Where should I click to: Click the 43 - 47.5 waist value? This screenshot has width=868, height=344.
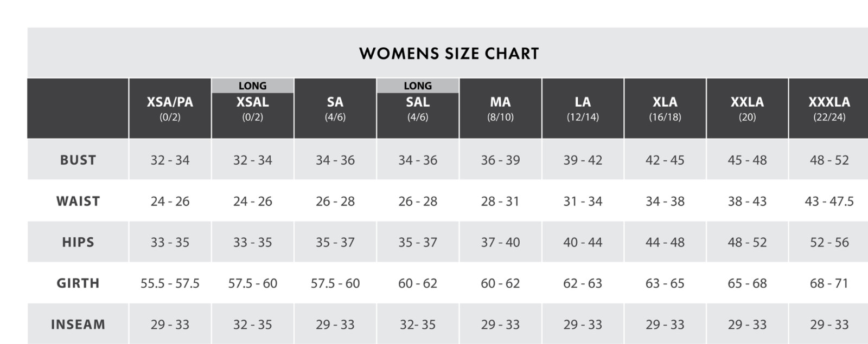click(829, 201)
